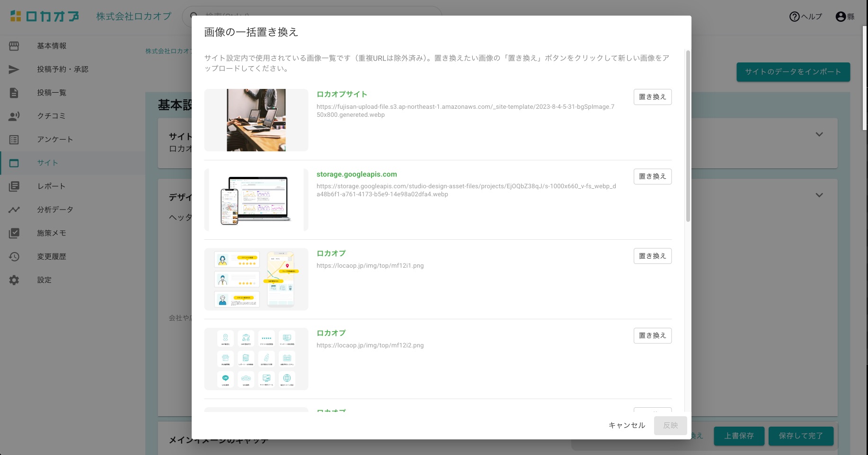This screenshot has height=455, width=868.
Task: Click サイトのデータをインポート button
Action: tap(793, 72)
